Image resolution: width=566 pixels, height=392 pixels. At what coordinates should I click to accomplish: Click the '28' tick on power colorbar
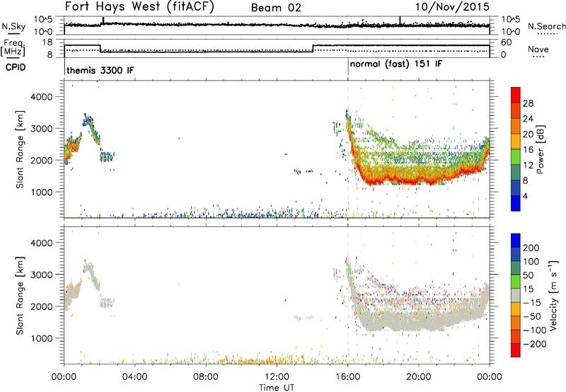pyautogui.click(x=528, y=103)
